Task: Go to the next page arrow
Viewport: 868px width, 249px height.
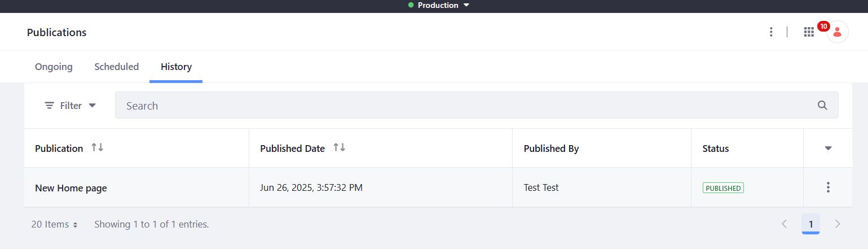Action: pyautogui.click(x=838, y=224)
